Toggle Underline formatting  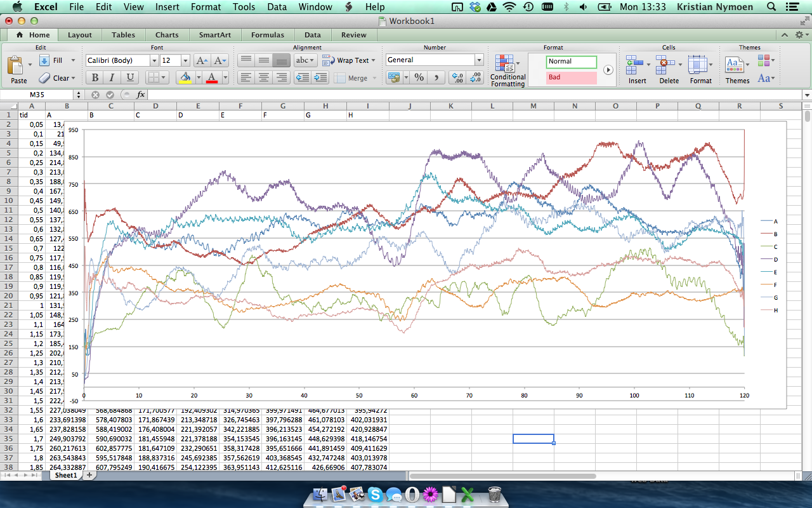click(x=130, y=77)
